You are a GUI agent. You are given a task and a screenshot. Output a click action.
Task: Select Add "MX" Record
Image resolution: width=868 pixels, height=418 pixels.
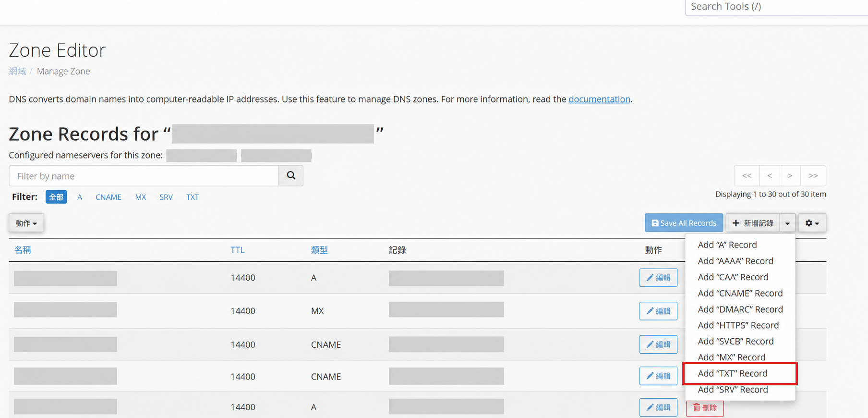pyautogui.click(x=731, y=357)
